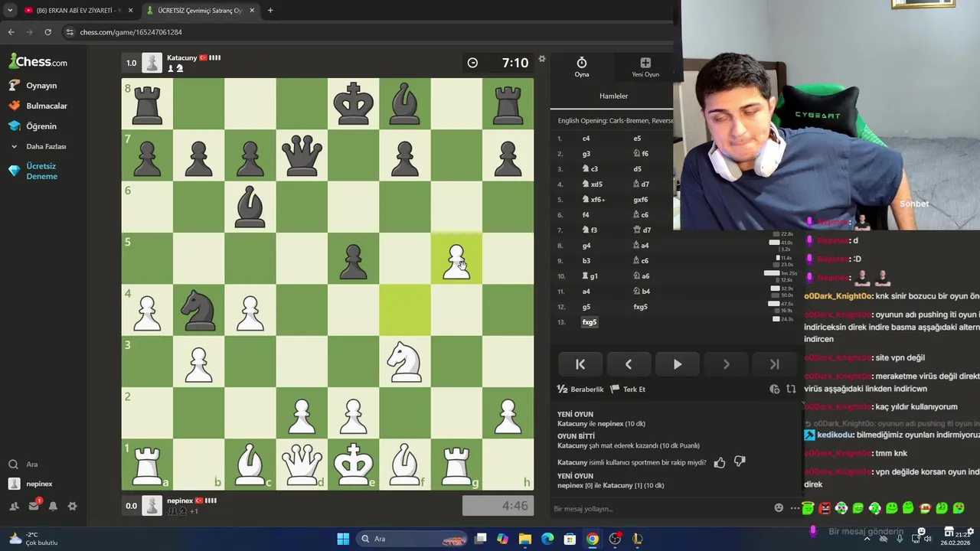View site information icon in address bar
This screenshot has height=551, width=980.
point(70,32)
